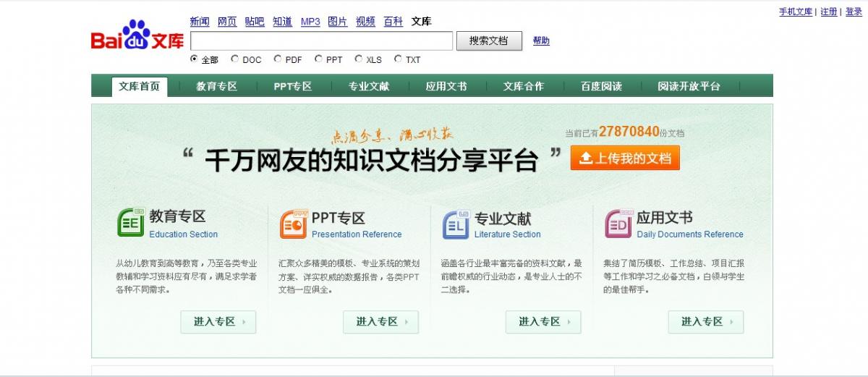Click 进入专区 under 教育专区

[x=218, y=322]
